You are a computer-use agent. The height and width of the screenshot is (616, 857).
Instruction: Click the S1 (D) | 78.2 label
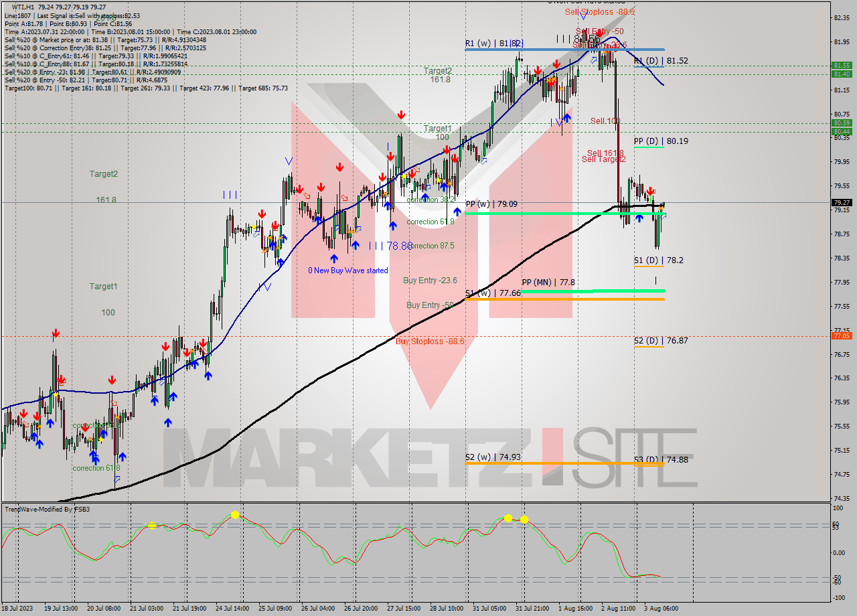(658, 260)
